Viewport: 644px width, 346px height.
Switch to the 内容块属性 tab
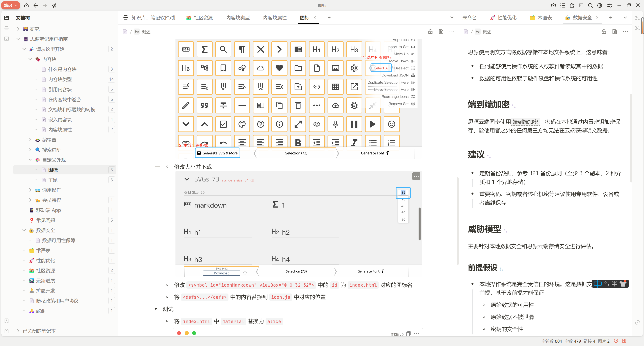275,17
